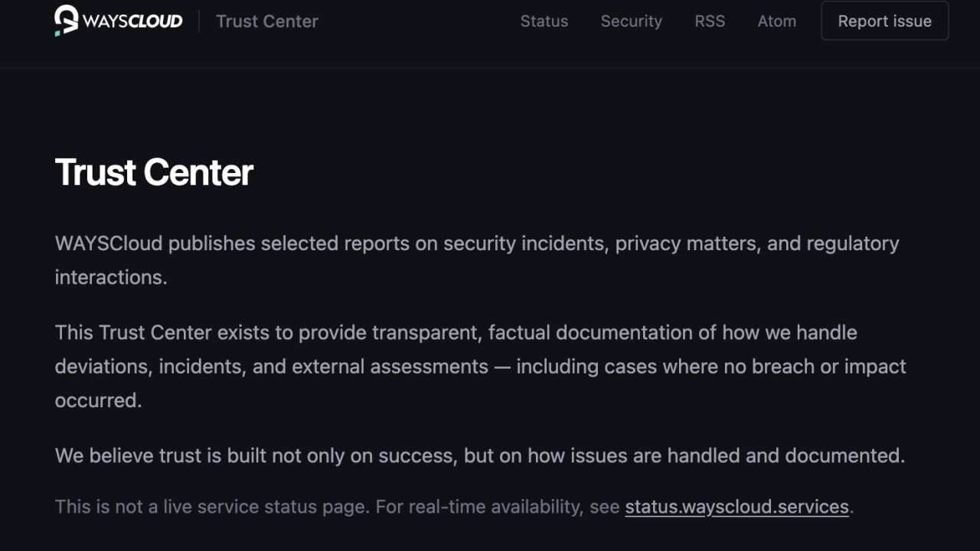Click the RSS link in the navigation bar

coord(710,21)
